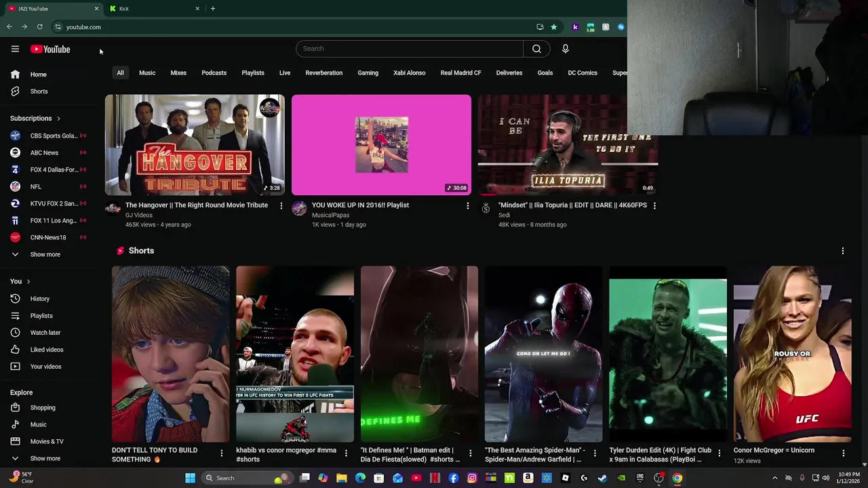The height and width of the screenshot is (488, 868).
Task: Open CNN-News18 subscription
Action: pos(47,237)
